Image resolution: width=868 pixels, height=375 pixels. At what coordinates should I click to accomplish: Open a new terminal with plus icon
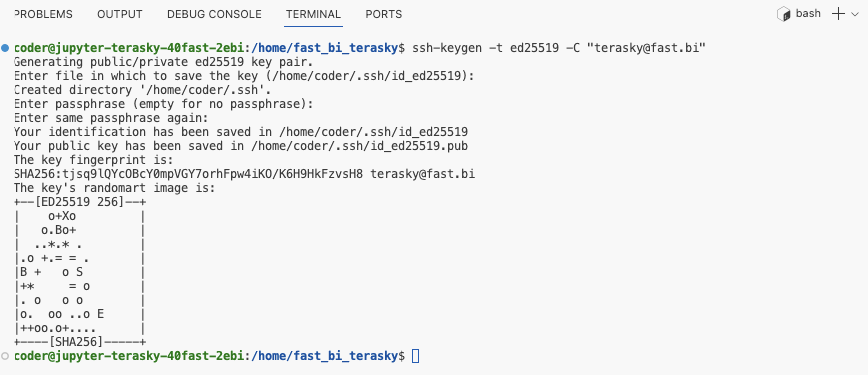(839, 14)
